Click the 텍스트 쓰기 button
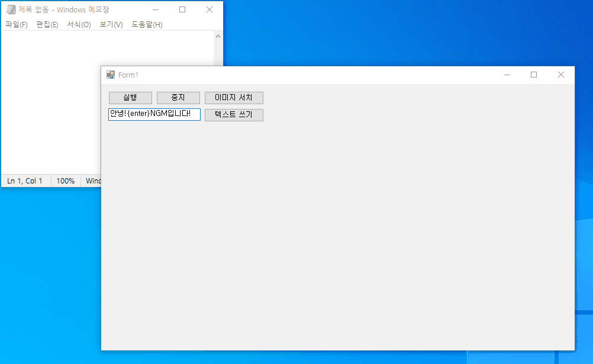The height and width of the screenshot is (364, 593). click(234, 115)
